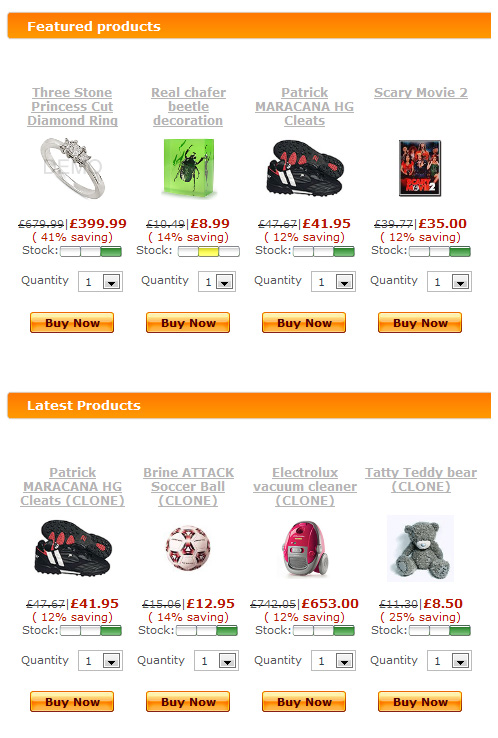
Task: View the Scary Movie 2 DVD cover
Action: click(x=420, y=168)
